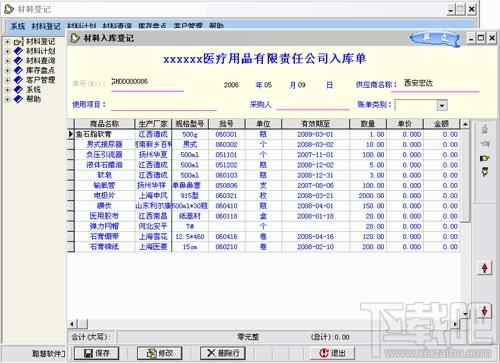This screenshot has width=500, height=363.
Task: Click the 批号 column header
Action: point(227,124)
